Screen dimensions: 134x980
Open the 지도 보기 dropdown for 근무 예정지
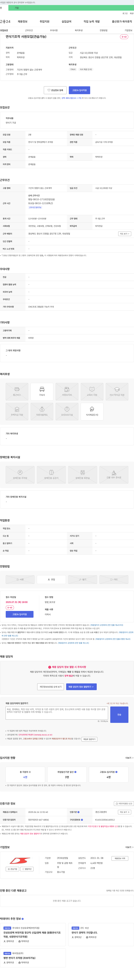coord(125,234)
